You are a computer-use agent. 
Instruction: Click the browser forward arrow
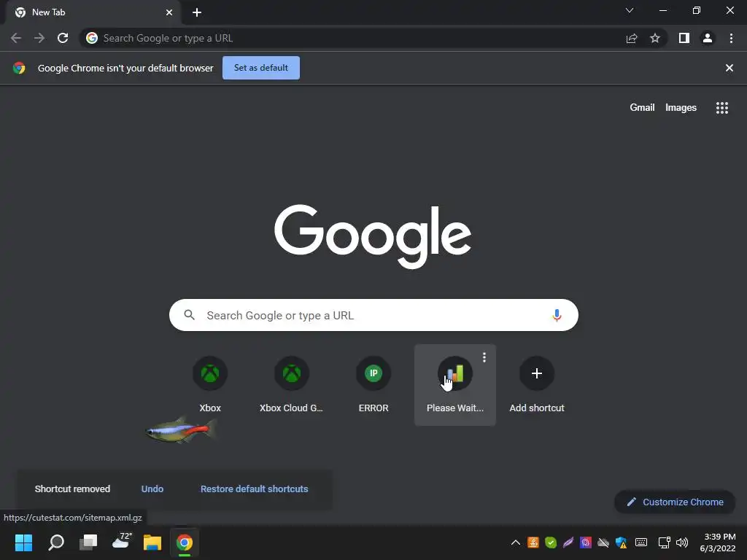(x=39, y=38)
